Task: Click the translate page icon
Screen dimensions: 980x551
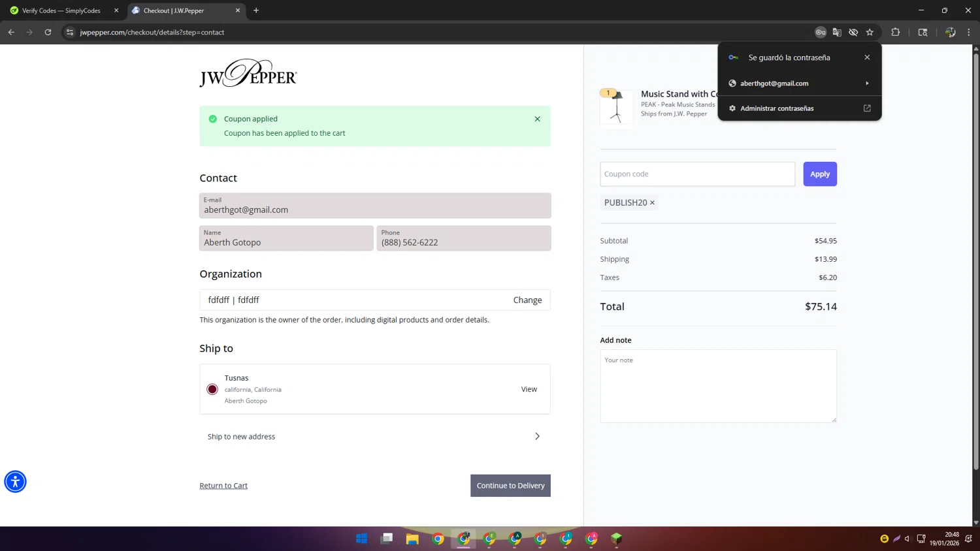Action: [837, 32]
